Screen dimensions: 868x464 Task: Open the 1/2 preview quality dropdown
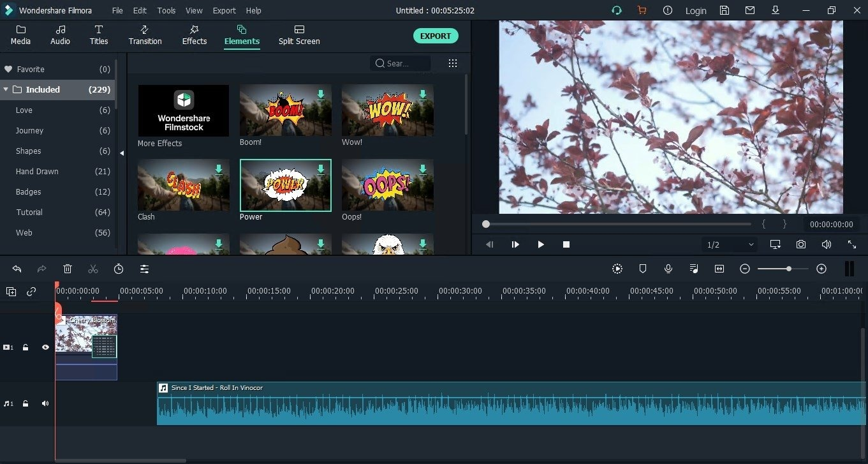[730, 244]
